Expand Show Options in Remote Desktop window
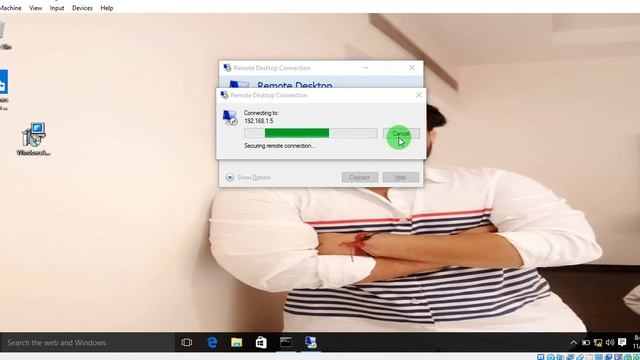The image size is (640, 360). (x=248, y=177)
